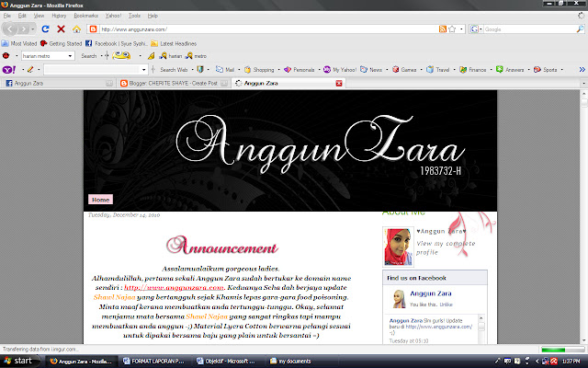The height and width of the screenshot is (368, 588).
Task: Open My Yahoo! toolbar button
Action: pos(340,70)
